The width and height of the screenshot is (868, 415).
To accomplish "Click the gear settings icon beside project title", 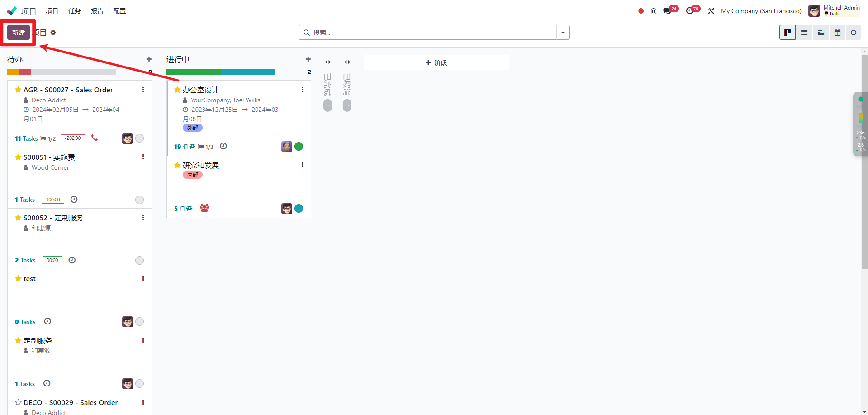I will point(53,33).
